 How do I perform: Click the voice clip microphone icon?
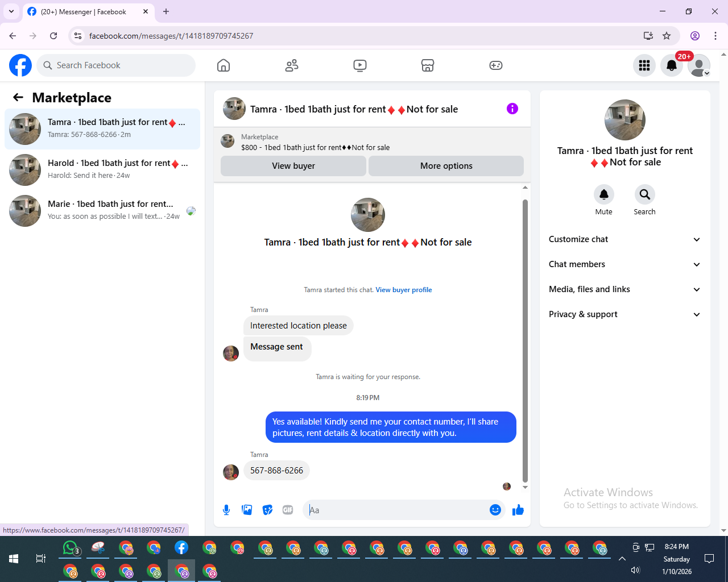(226, 510)
